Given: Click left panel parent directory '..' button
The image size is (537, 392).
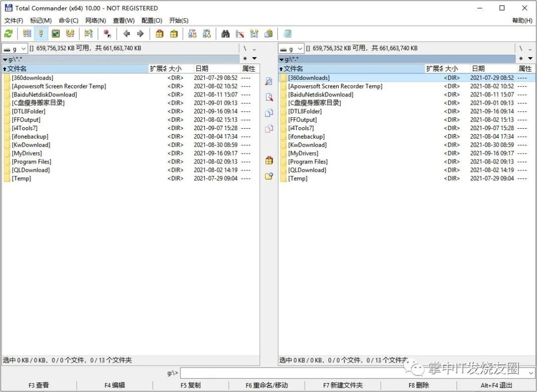Looking at the screenshot, I should (x=254, y=49).
